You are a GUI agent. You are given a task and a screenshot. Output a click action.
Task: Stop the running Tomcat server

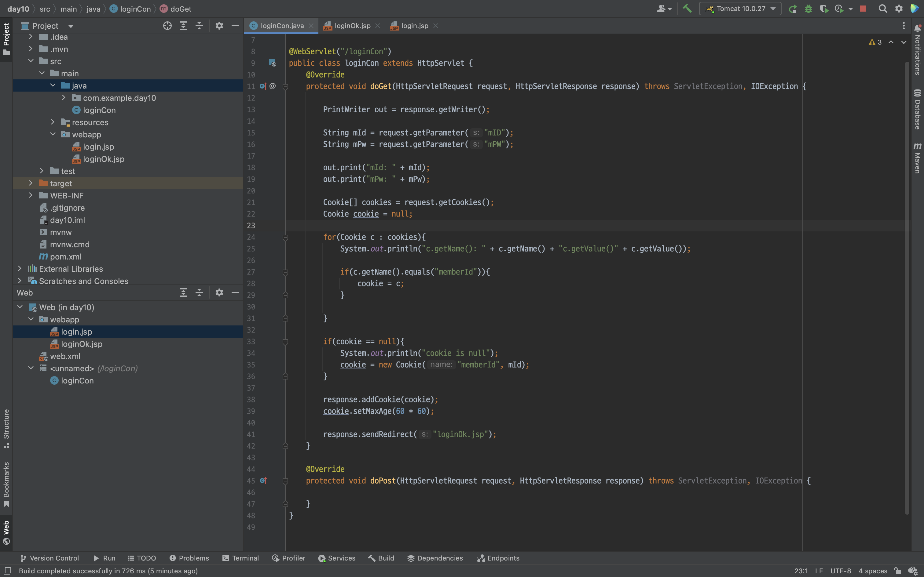(x=863, y=9)
